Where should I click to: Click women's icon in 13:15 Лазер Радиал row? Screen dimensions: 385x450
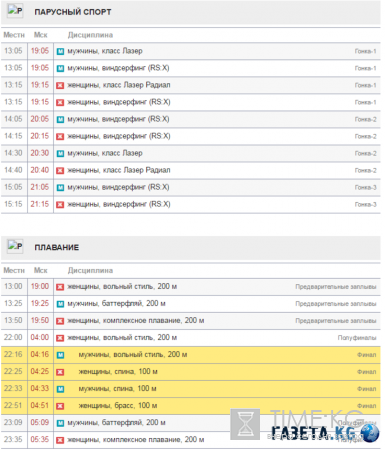pyautogui.click(x=60, y=86)
